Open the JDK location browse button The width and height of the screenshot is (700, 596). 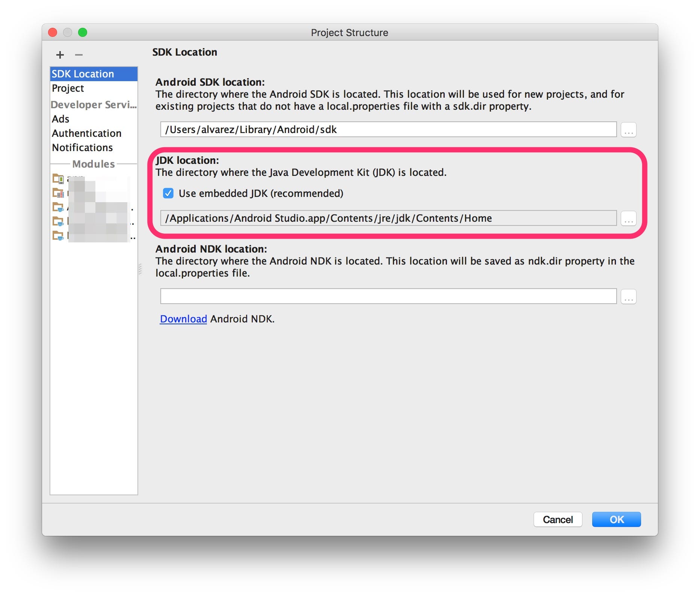(x=628, y=218)
